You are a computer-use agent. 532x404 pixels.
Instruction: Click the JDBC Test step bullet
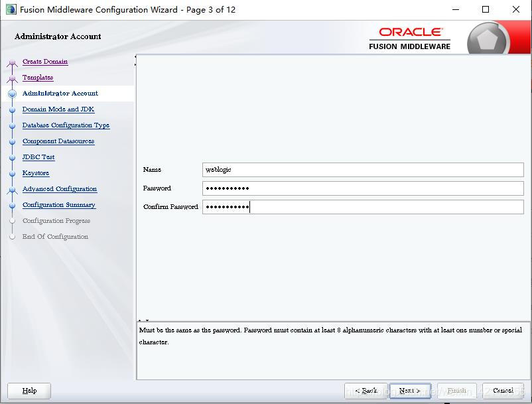click(12, 158)
